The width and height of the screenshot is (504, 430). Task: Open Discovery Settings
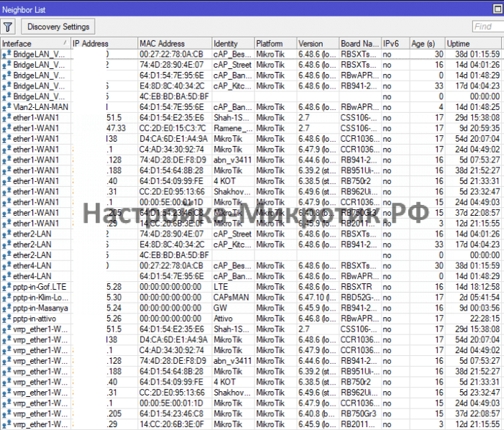[x=58, y=27]
